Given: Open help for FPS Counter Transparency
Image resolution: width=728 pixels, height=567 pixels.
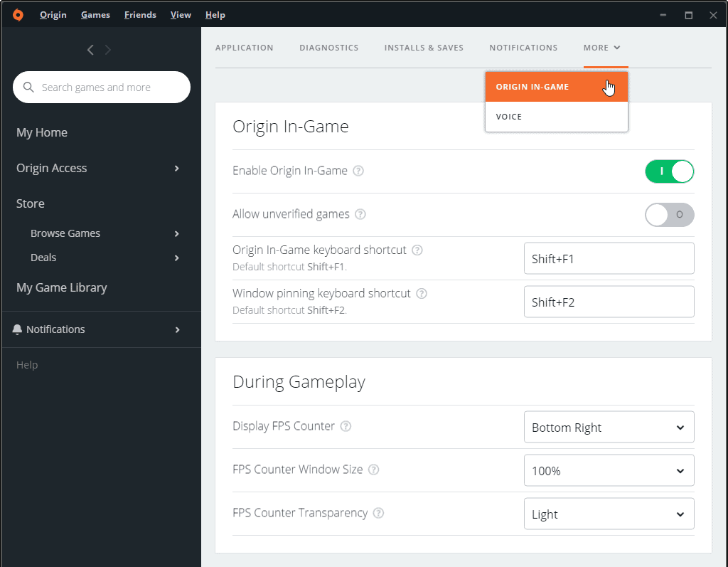Looking at the screenshot, I should coord(378,513).
